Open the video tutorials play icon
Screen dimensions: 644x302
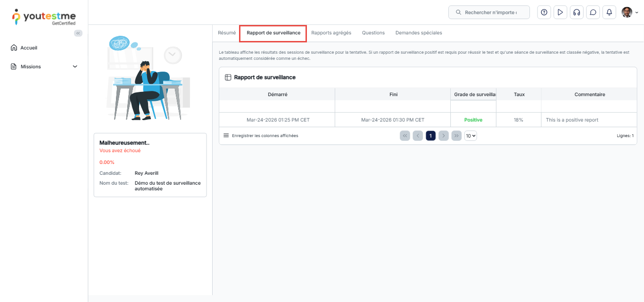tap(560, 12)
